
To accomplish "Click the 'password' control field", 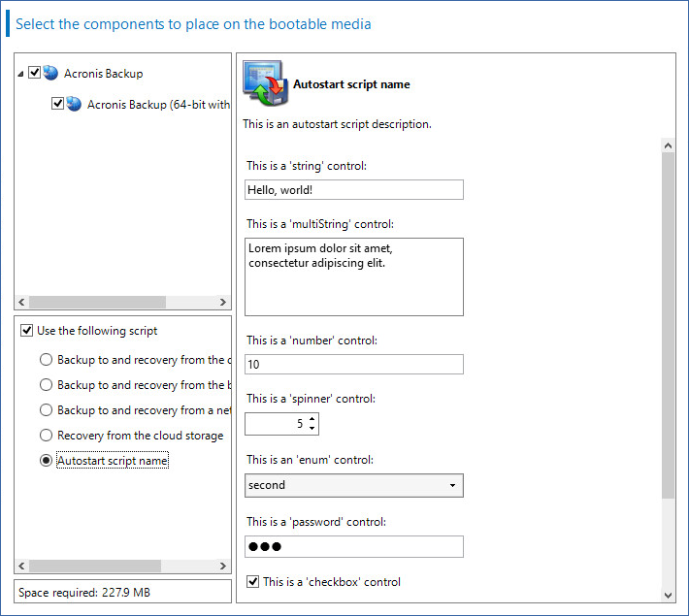I will (x=354, y=547).
